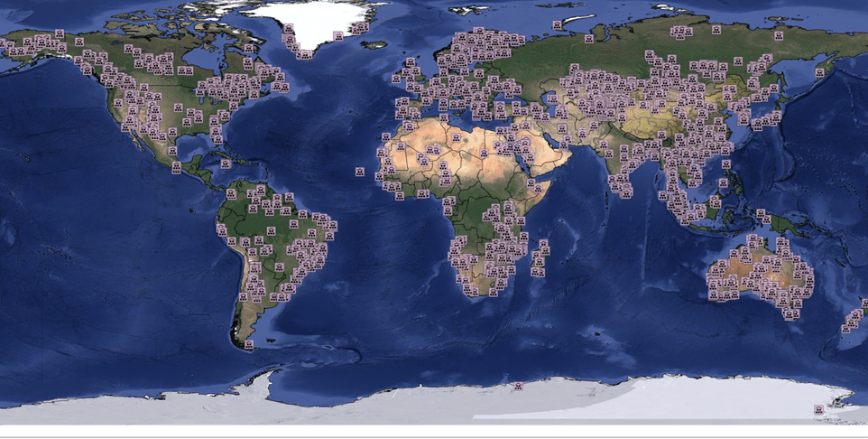
Task: Click the northernmost marker in Alaska
Action: [60, 34]
